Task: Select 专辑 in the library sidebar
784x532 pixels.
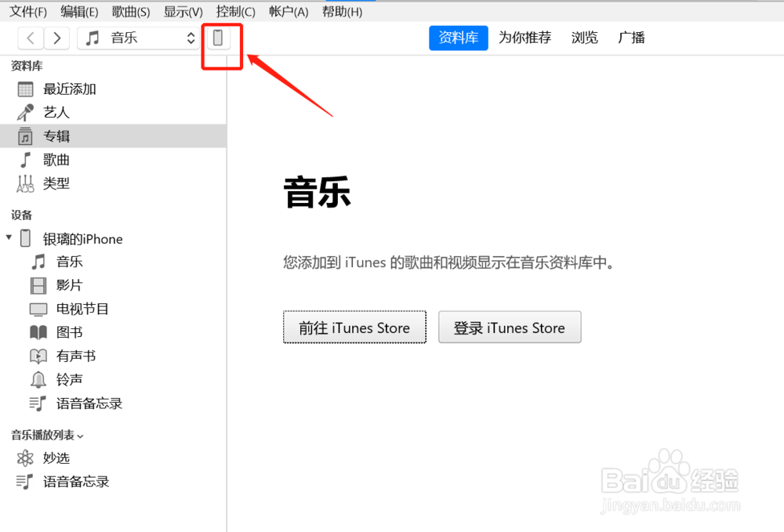Action: click(x=113, y=136)
